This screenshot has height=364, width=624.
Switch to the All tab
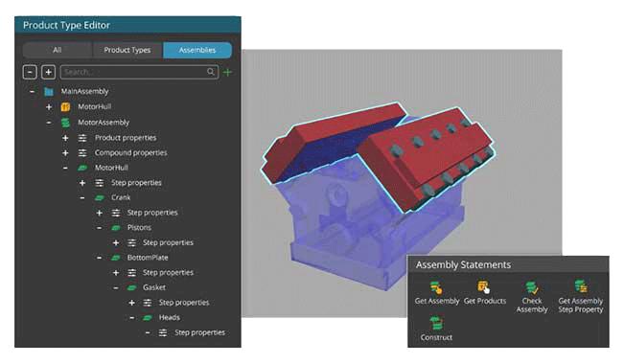(x=58, y=50)
